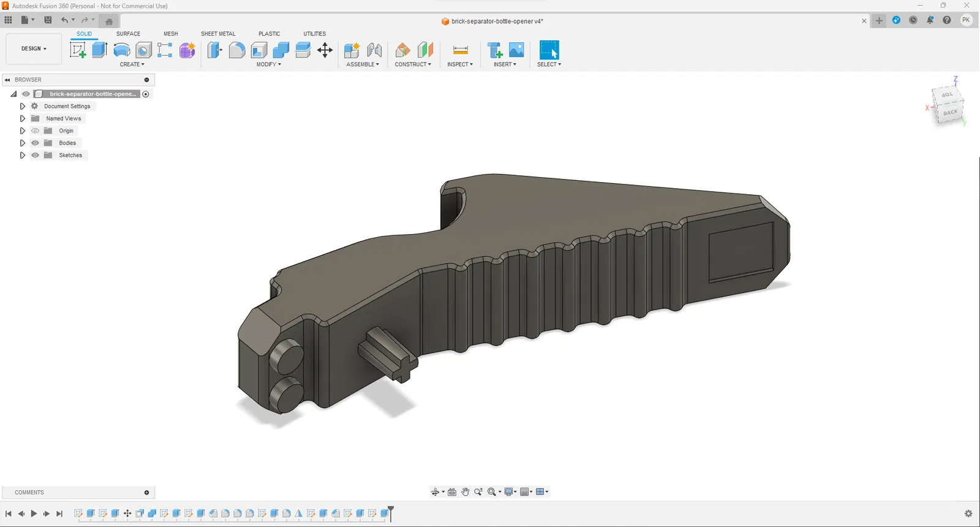
Task: Click the Save icon
Action: coord(48,20)
